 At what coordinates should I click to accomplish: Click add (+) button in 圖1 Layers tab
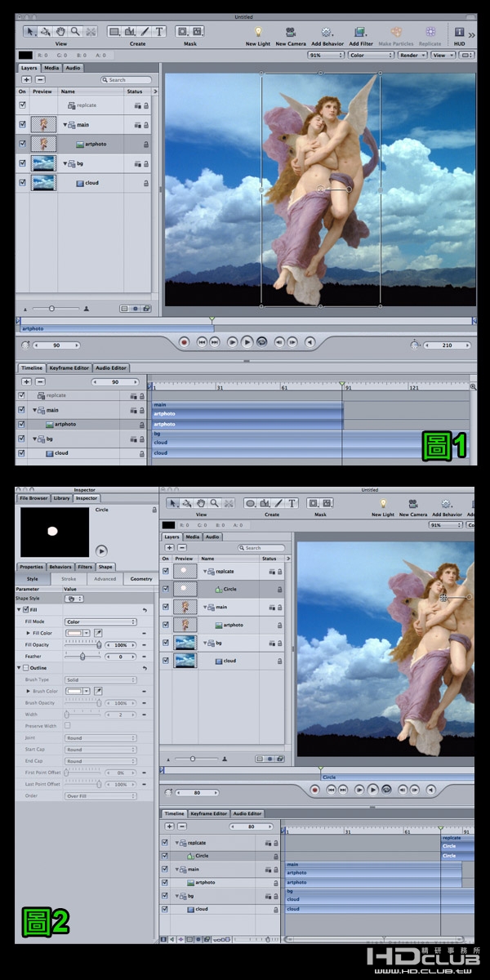tap(26, 80)
